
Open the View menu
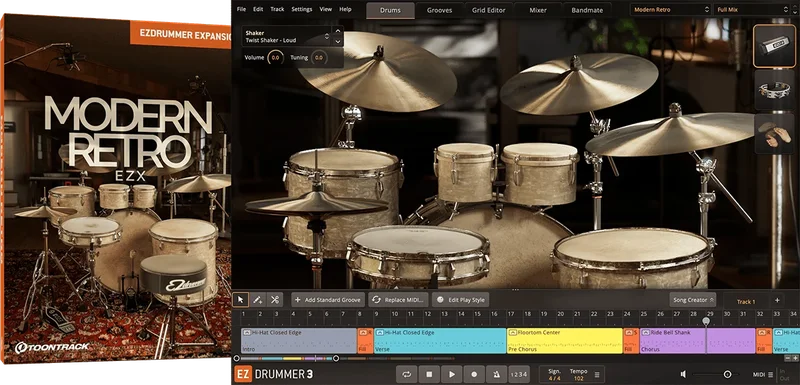coord(326,9)
